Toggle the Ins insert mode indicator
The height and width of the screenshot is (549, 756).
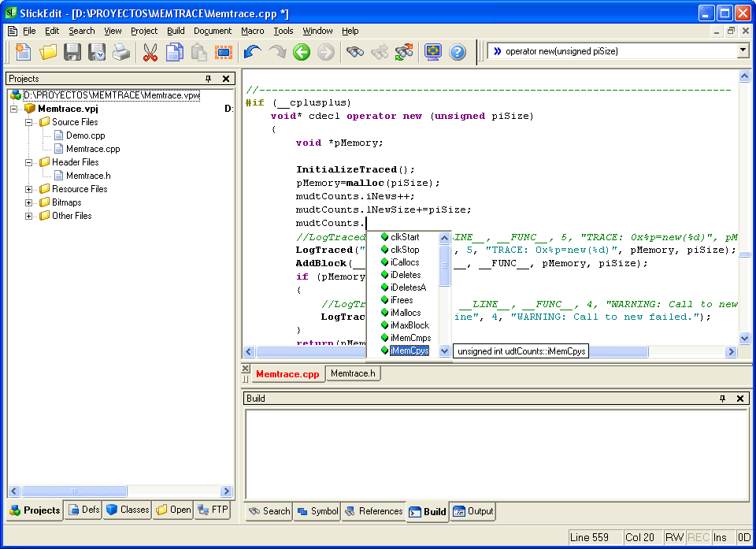pos(720,537)
